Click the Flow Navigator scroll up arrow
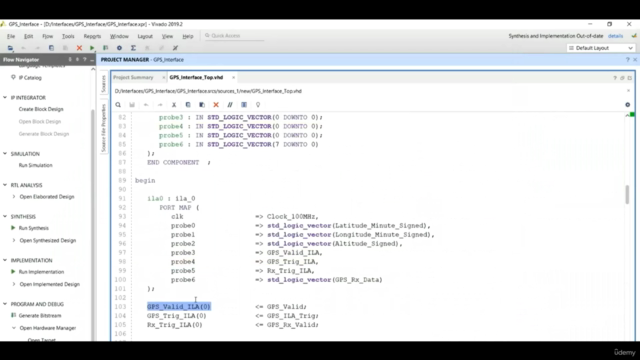The width and height of the screenshot is (640, 360). coord(93,69)
